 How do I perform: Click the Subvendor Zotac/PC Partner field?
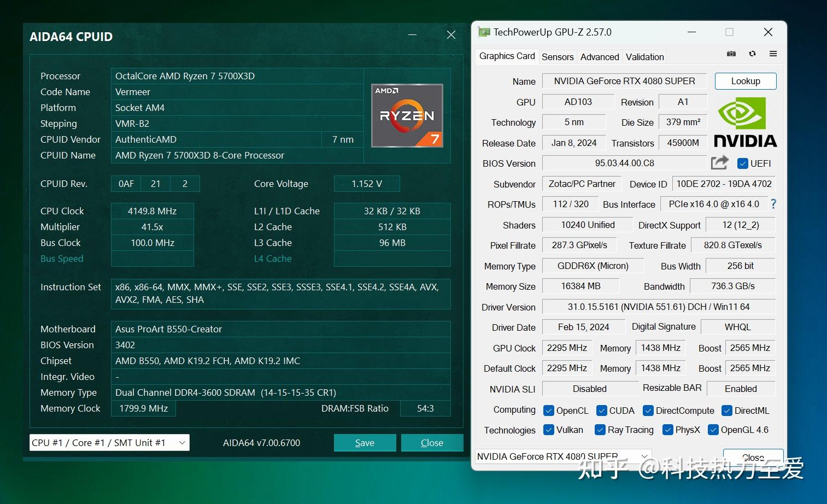tap(582, 184)
